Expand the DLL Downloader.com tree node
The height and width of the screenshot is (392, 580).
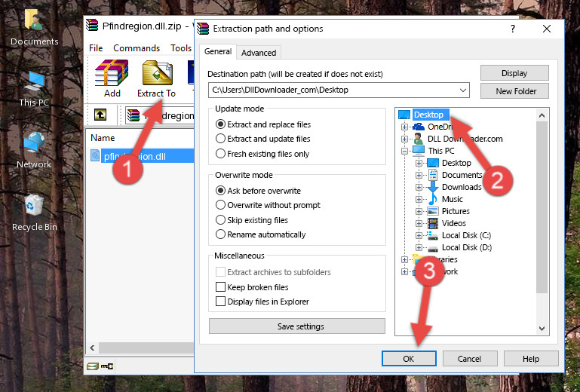click(404, 139)
